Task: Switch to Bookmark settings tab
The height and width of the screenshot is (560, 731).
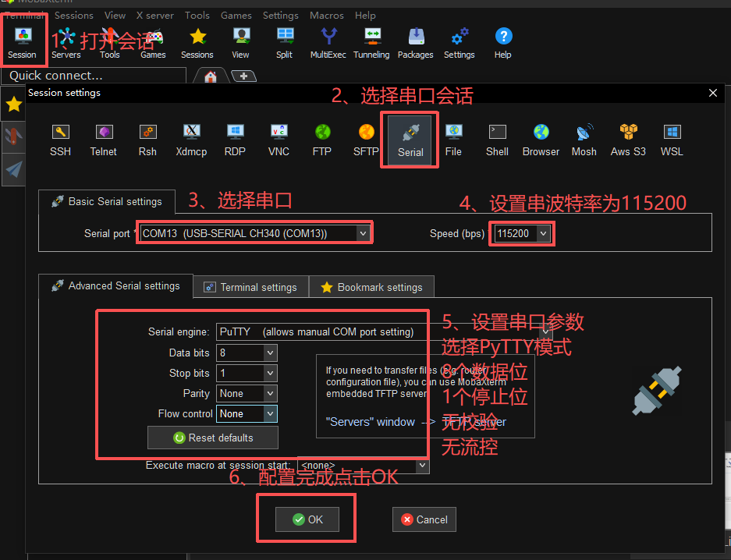Action: [x=371, y=287]
